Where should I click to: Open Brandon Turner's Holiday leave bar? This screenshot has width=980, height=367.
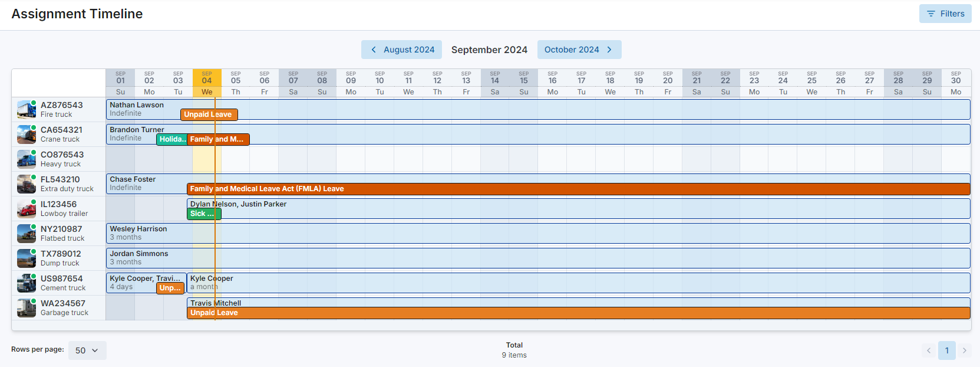[x=171, y=139]
